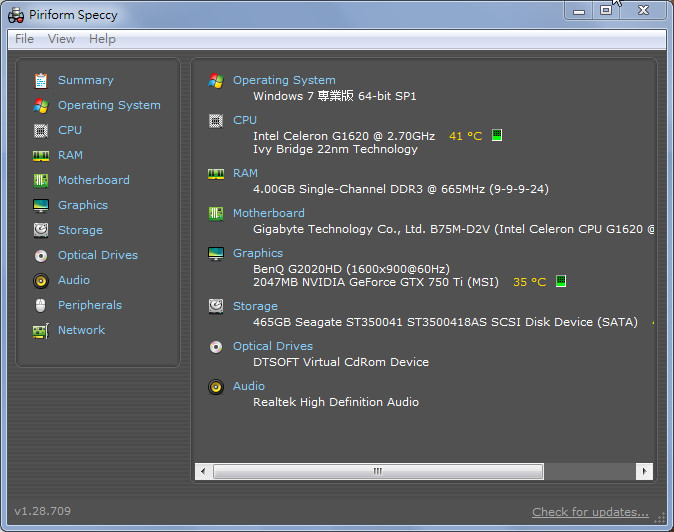Open the Optical Drives heading in summary

click(x=273, y=346)
